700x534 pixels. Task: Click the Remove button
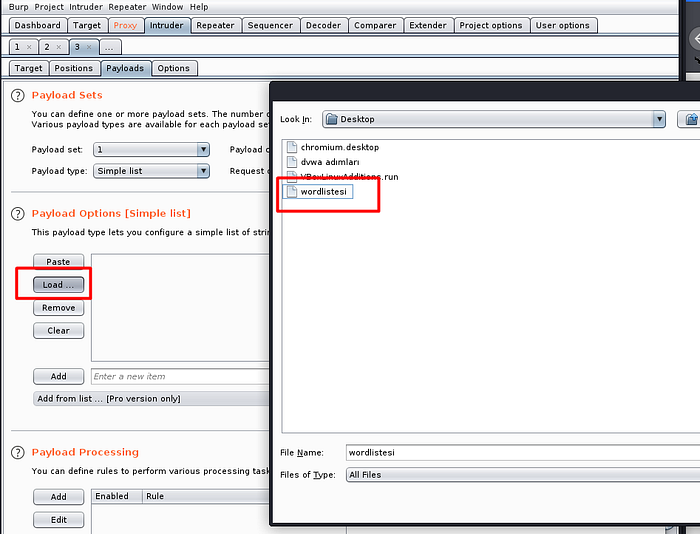pos(58,308)
